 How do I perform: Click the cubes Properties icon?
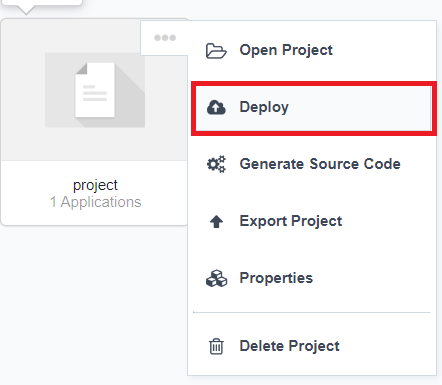216,278
